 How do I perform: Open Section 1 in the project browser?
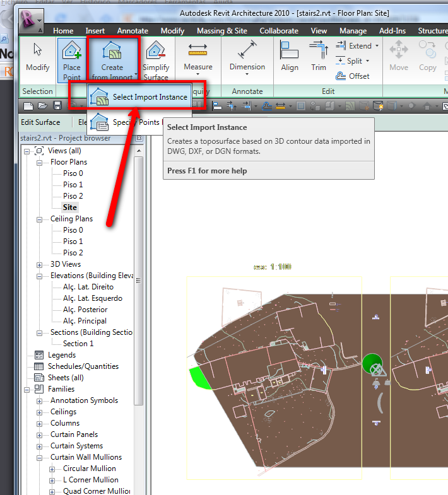pyautogui.click(x=78, y=344)
